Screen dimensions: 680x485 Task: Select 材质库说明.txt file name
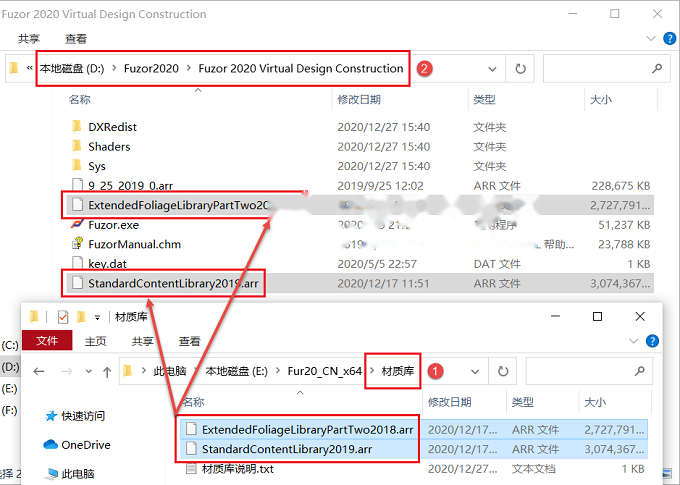click(x=238, y=469)
